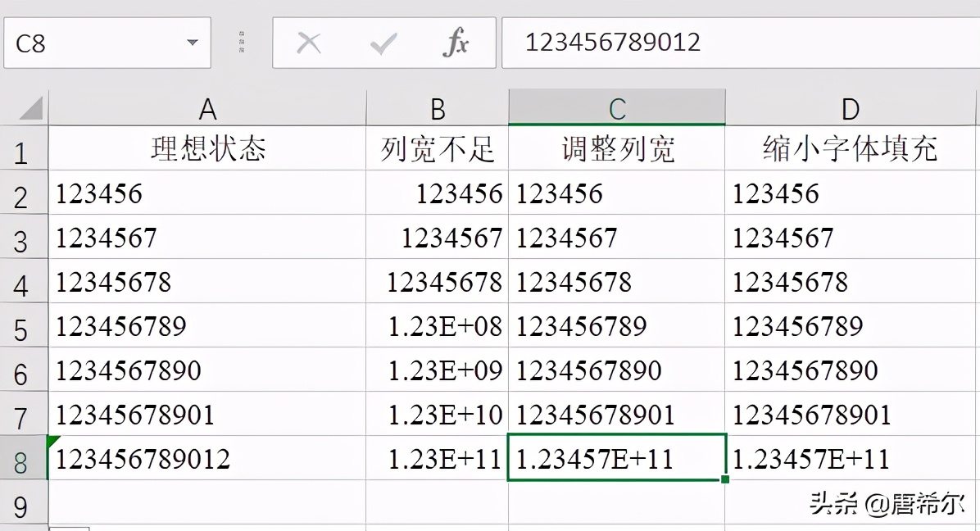Viewport: 980px width, 531px height.
Task: Click the formula bar showing 123456789012
Action: 741,43
